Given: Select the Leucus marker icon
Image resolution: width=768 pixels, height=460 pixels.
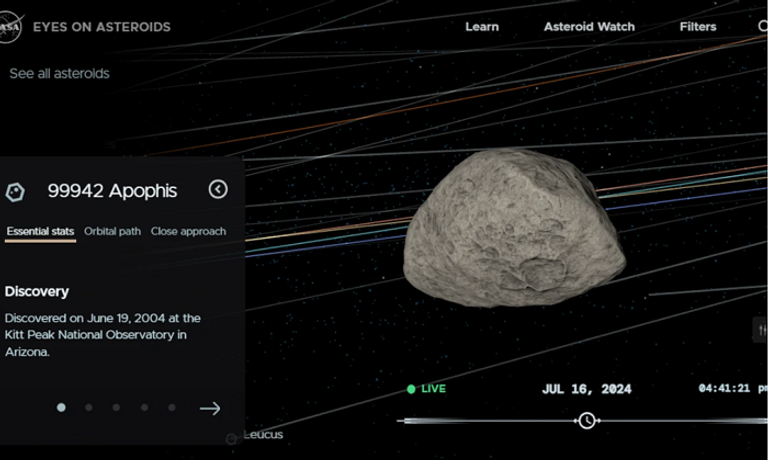Looking at the screenshot, I should pos(232,438).
